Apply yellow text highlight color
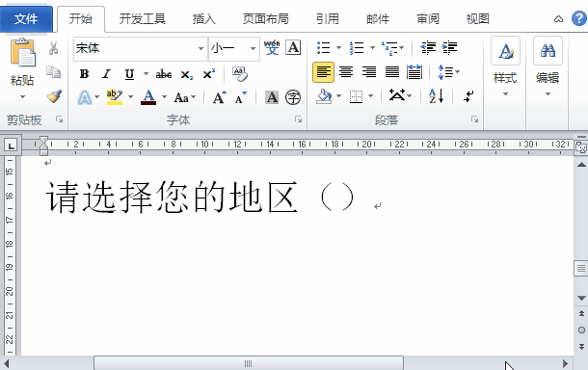This screenshot has width=588, height=370. pos(115,97)
